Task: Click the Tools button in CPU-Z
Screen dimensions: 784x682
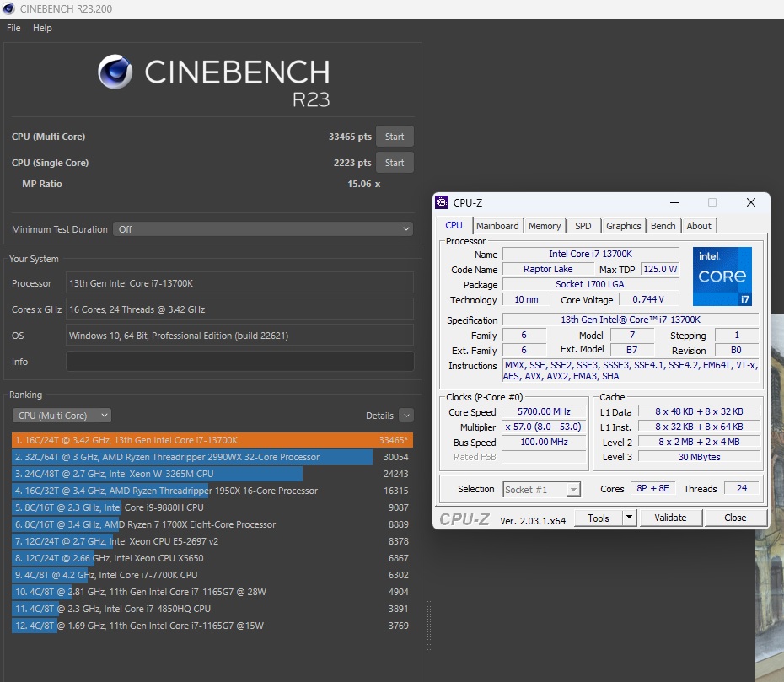Action: tap(598, 518)
